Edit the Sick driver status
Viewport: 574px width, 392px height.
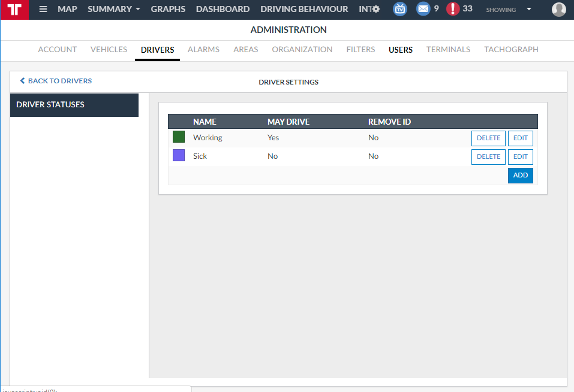click(x=520, y=156)
